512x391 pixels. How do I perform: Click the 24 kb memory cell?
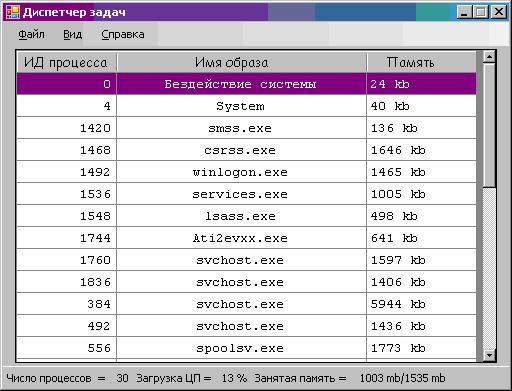click(x=421, y=84)
